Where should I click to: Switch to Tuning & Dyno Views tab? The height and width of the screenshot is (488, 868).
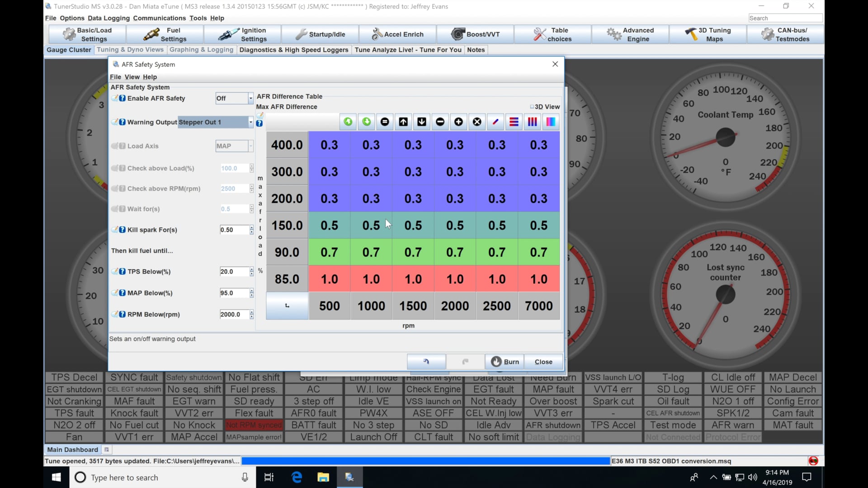(x=130, y=50)
